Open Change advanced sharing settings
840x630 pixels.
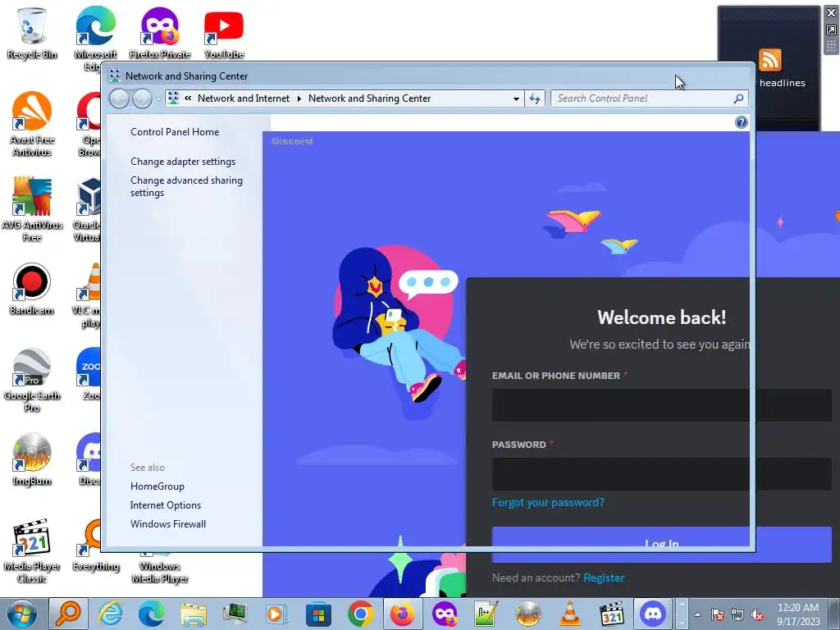click(x=186, y=186)
